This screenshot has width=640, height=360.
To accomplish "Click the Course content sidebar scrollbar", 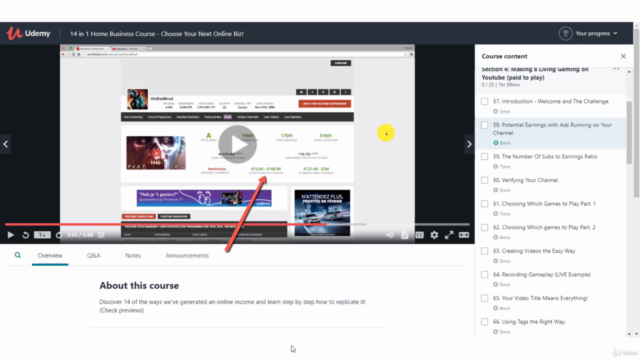I will (629, 133).
